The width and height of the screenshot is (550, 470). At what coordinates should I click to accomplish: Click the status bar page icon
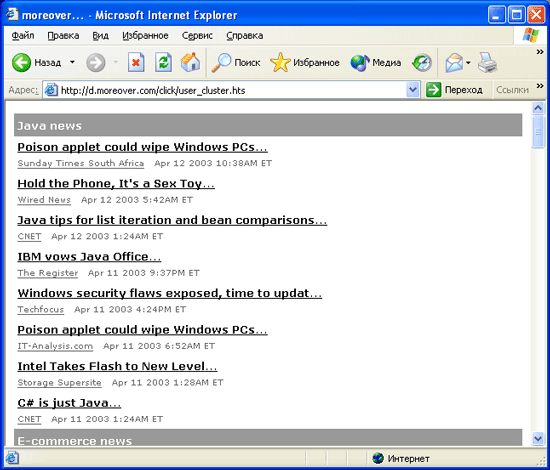tap(12, 458)
